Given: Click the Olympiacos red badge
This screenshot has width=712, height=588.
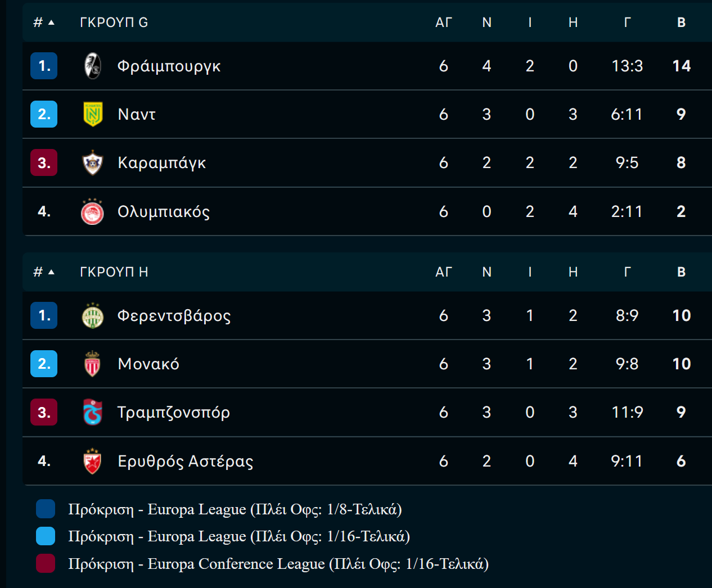Looking at the screenshot, I should pos(92,211).
